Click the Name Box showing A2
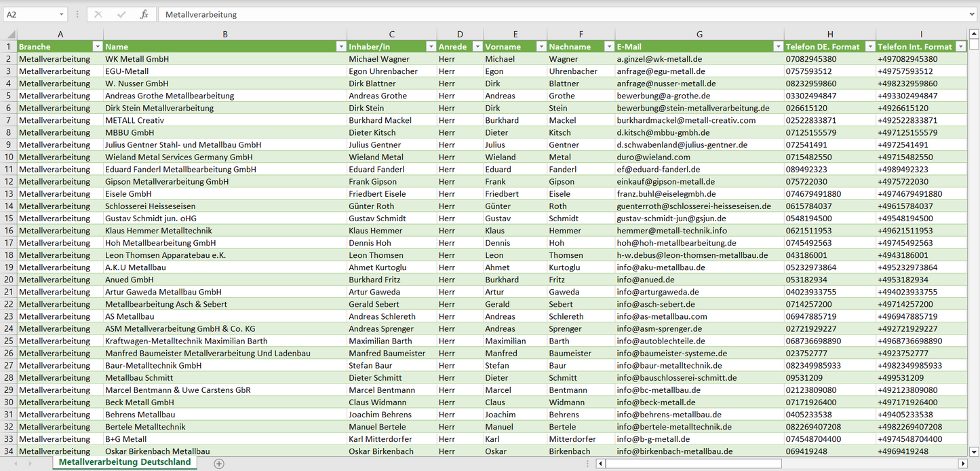This screenshot has height=471, width=980. 31,14
